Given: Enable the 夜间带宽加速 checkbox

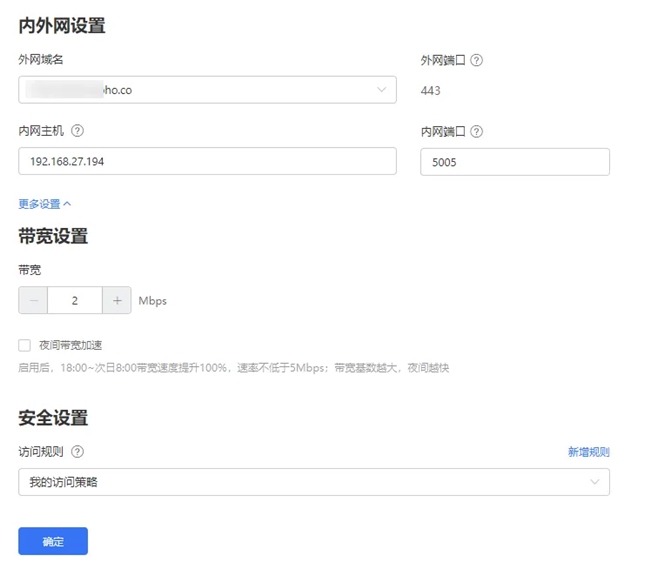Looking at the screenshot, I should click(25, 345).
